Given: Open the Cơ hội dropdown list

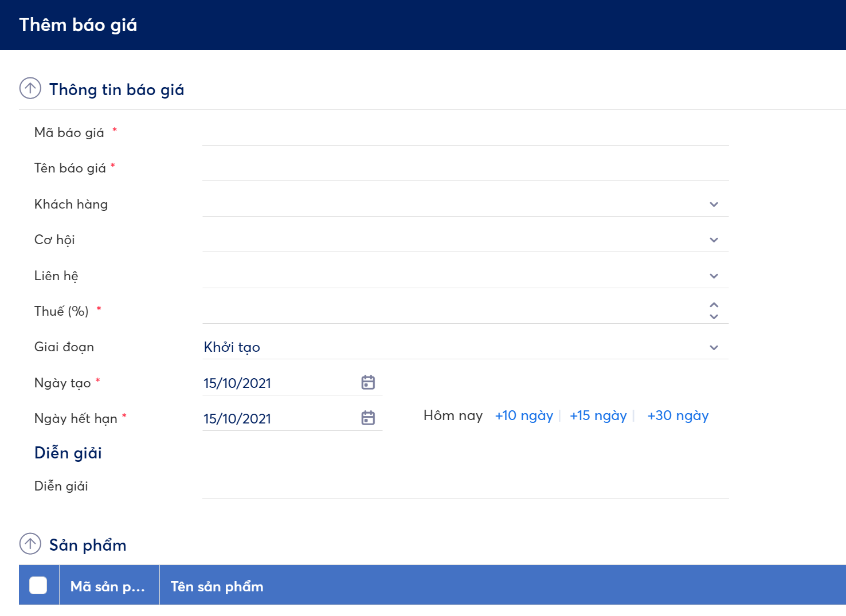Looking at the screenshot, I should (x=714, y=240).
